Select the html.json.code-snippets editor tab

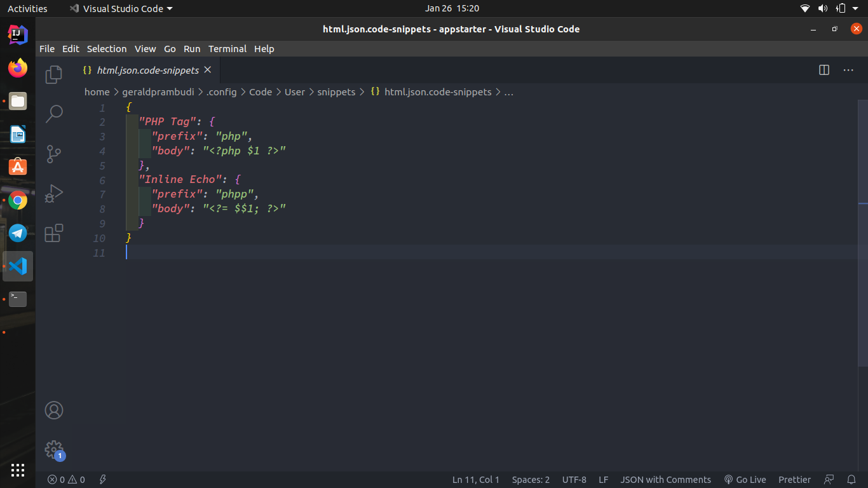tap(148, 70)
